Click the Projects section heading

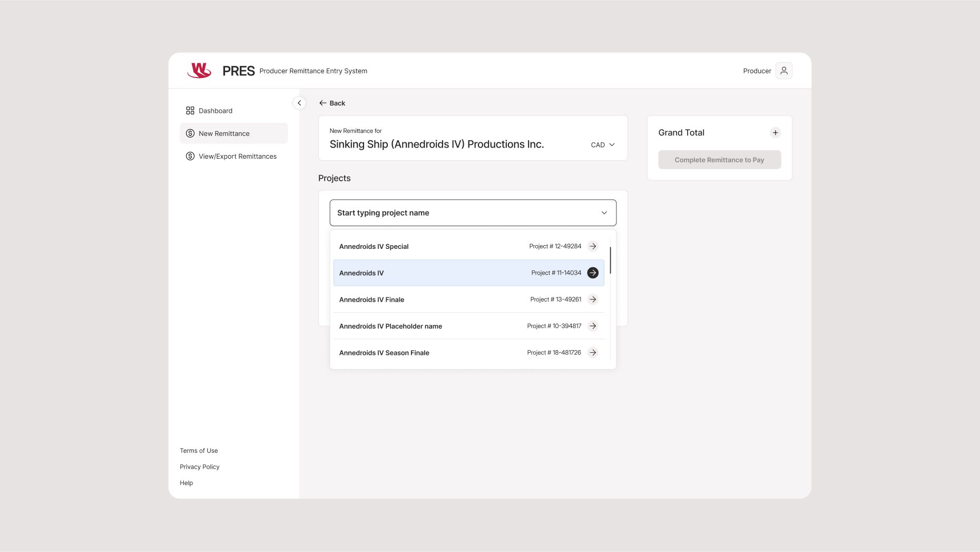[x=335, y=178]
